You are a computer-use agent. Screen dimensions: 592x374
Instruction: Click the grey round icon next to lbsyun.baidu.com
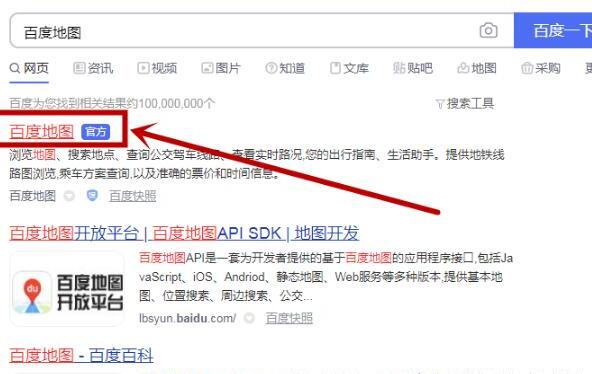249,318
